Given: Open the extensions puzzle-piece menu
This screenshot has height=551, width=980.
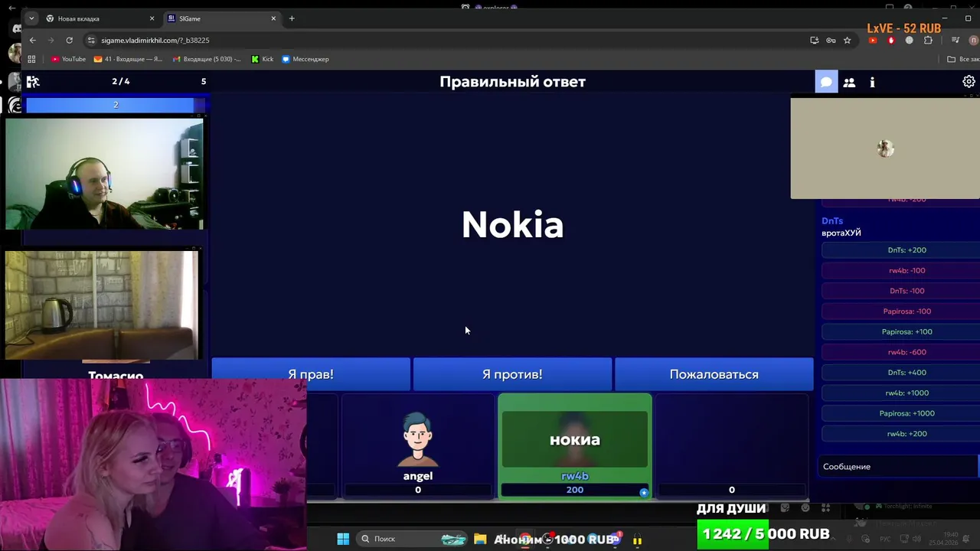Looking at the screenshot, I should click(928, 40).
